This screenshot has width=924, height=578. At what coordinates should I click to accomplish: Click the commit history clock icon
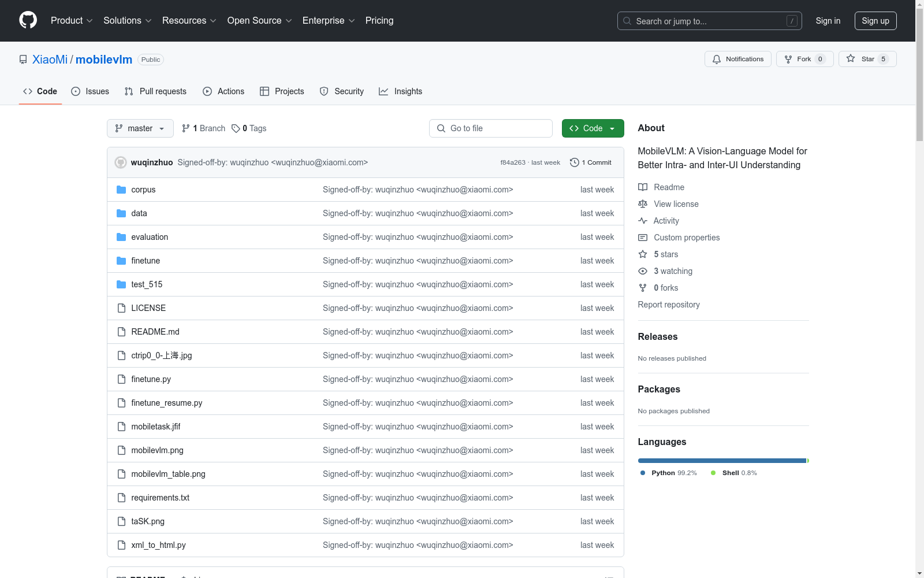(574, 162)
